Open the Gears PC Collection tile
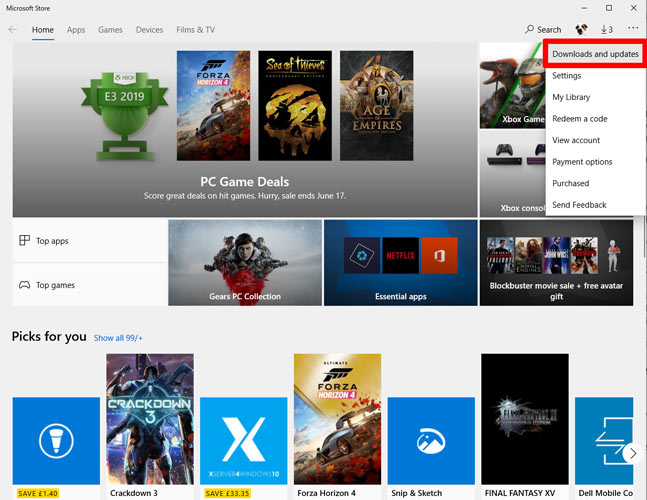647x500 pixels. click(245, 263)
